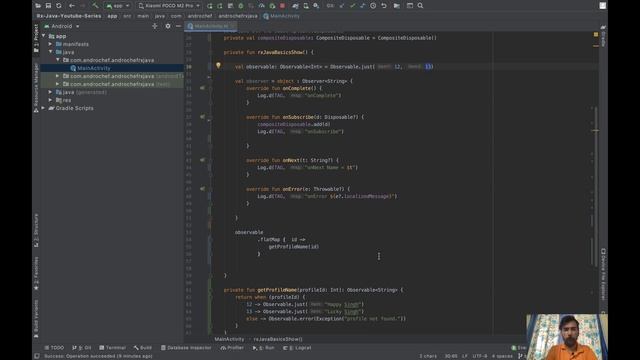This screenshot has width=640, height=360.
Task: Open the Database Inspector bottom tab
Action: tap(186, 348)
